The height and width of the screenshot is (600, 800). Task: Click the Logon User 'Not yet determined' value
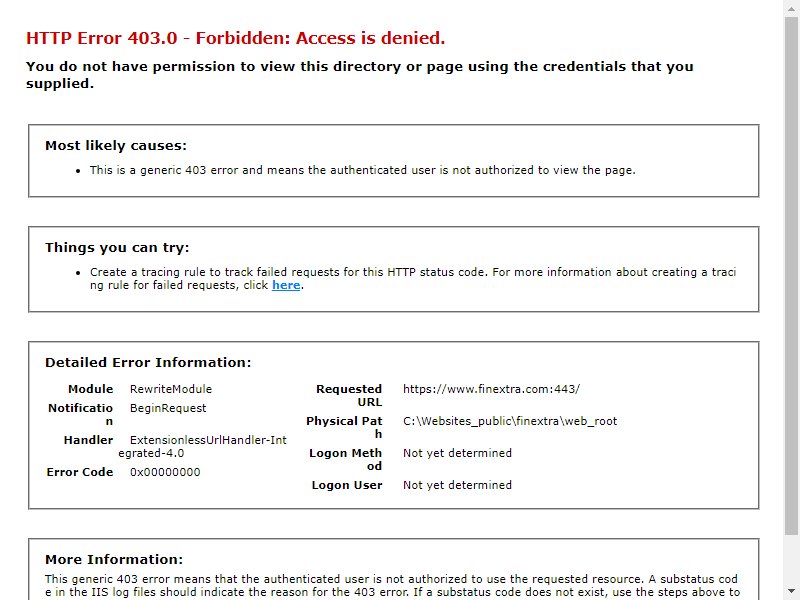click(457, 485)
